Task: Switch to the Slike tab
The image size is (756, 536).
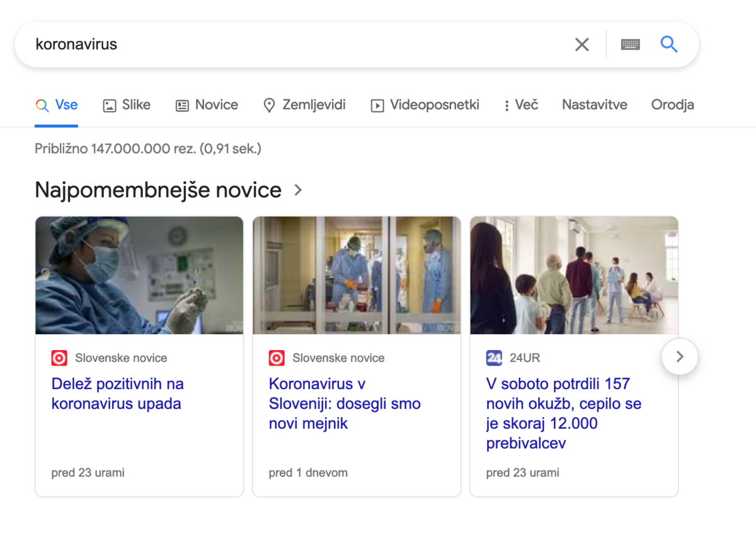Action: pyautogui.click(x=127, y=105)
